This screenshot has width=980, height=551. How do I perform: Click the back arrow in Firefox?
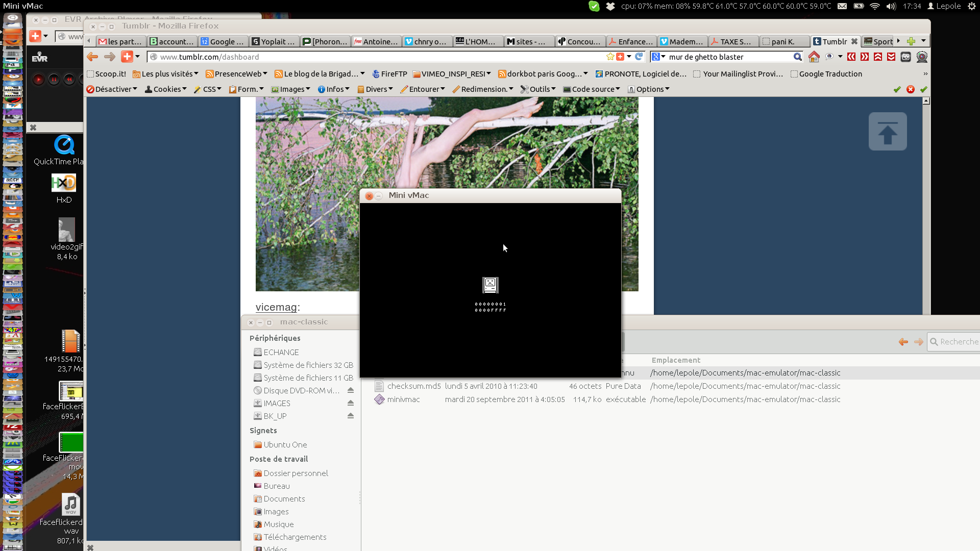click(92, 57)
